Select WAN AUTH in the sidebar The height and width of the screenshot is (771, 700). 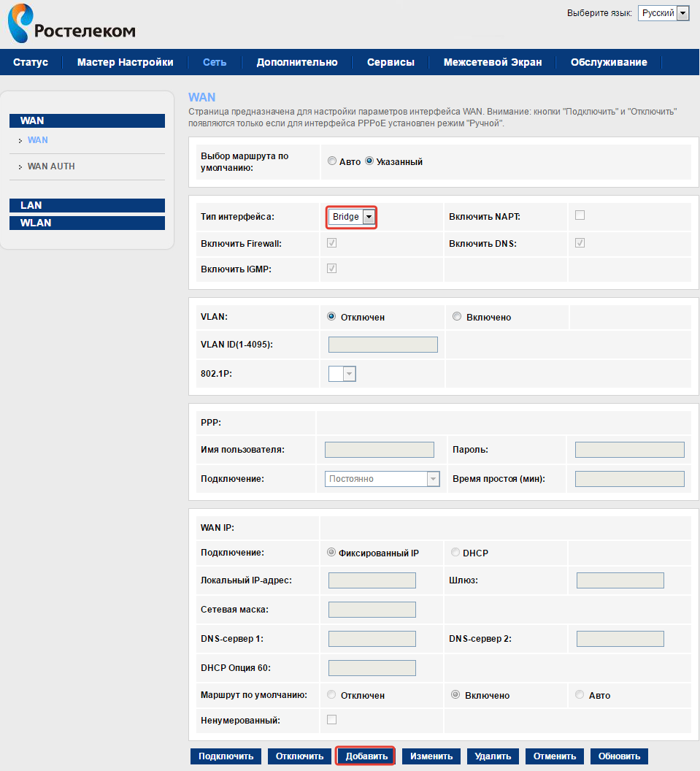coord(51,166)
